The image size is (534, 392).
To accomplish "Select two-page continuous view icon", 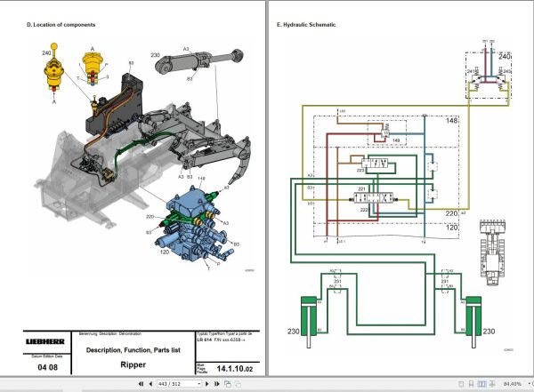I will tap(492, 384).
